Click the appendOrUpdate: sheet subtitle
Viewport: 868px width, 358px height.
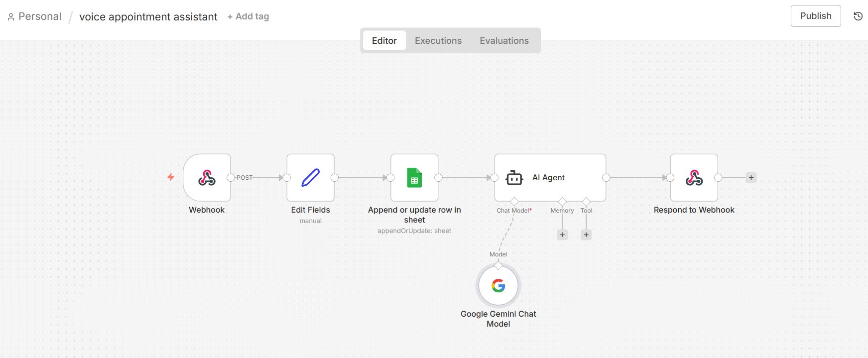pyautogui.click(x=414, y=231)
